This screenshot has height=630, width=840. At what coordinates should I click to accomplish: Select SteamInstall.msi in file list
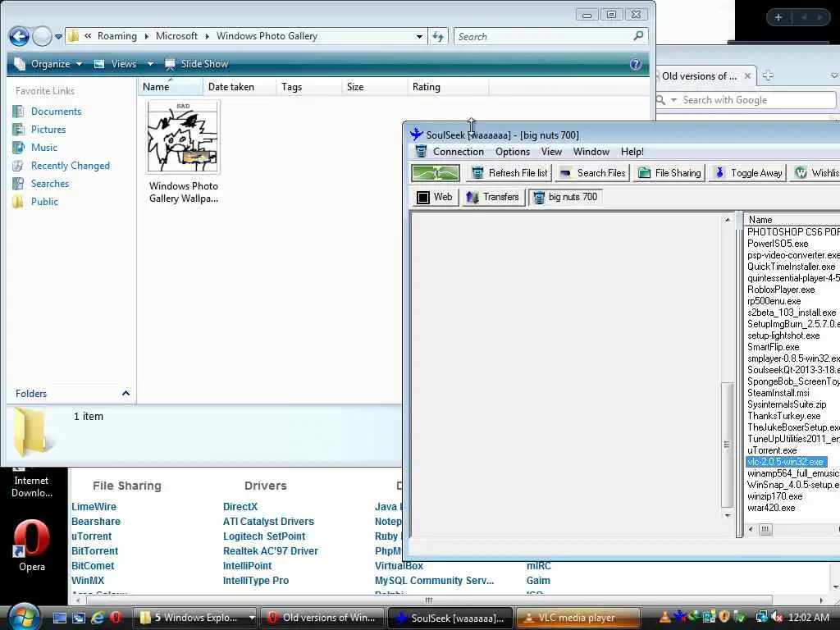coord(778,393)
